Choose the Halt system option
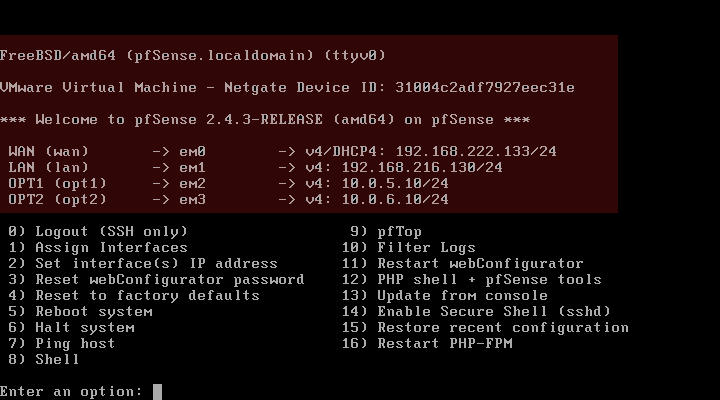The width and height of the screenshot is (720, 400). [x=71, y=327]
